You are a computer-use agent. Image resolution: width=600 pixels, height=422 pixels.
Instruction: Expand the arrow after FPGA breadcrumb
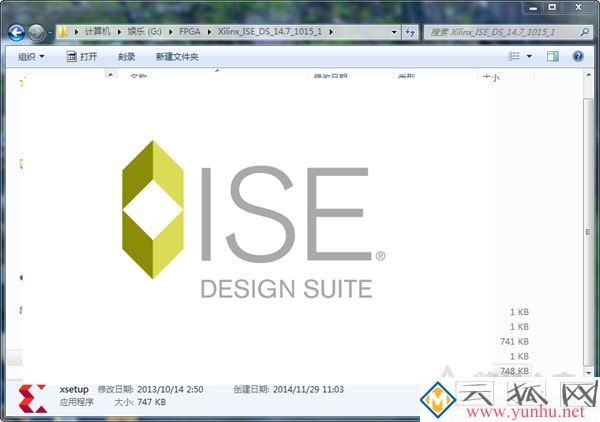209,32
